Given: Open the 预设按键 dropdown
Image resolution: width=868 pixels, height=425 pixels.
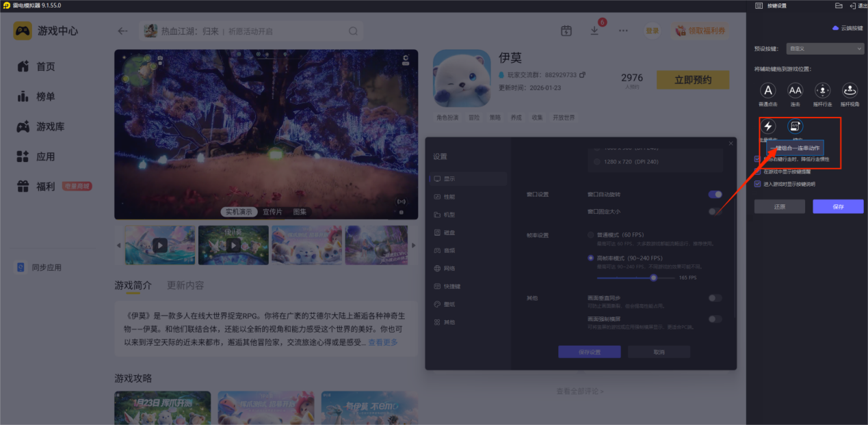Looking at the screenshot, I should point(826,49).
